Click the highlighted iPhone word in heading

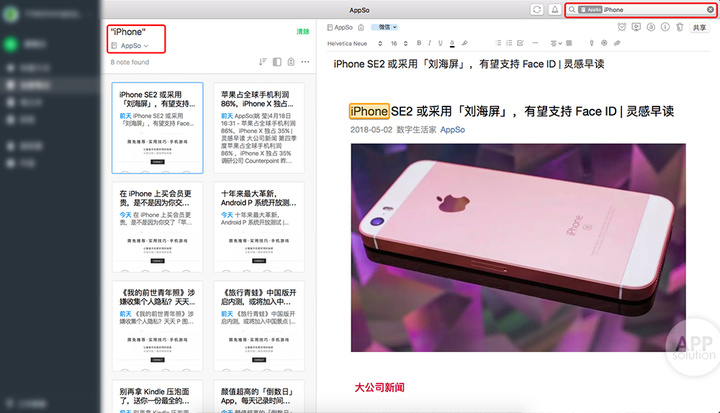point(369,111)
